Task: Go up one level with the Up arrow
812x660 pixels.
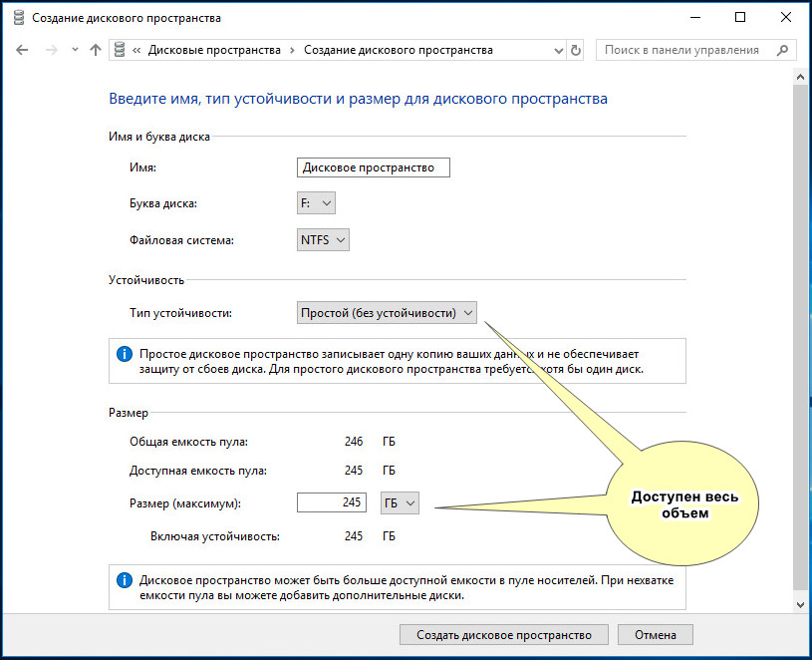Action: click(96, 50)
